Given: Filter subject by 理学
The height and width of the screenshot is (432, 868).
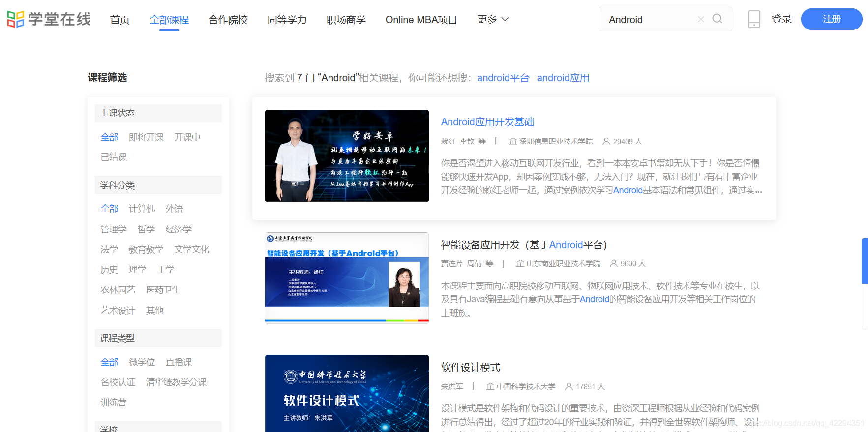Looking at the screenshot, I should pyautogui.click(x=137, y=270).
